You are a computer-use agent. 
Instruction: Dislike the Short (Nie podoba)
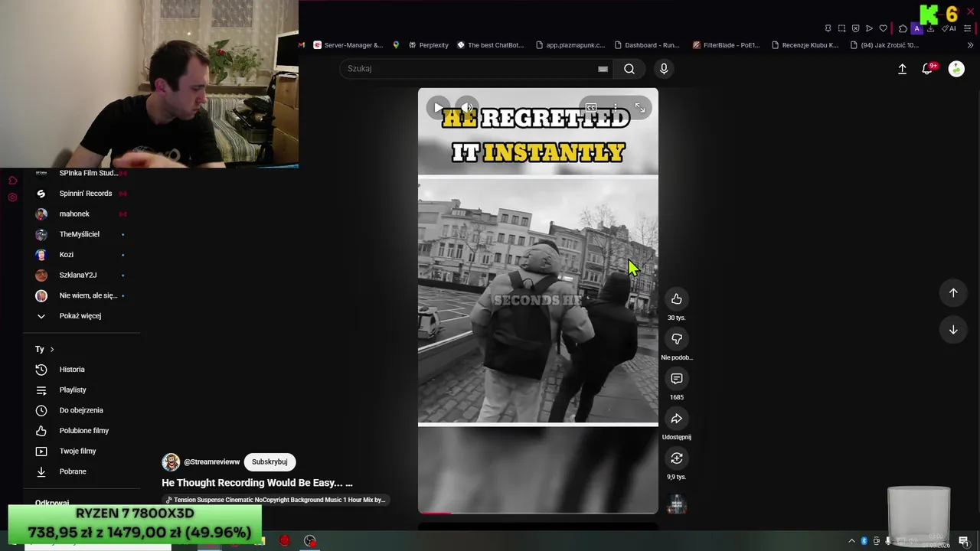pos(676,339)
